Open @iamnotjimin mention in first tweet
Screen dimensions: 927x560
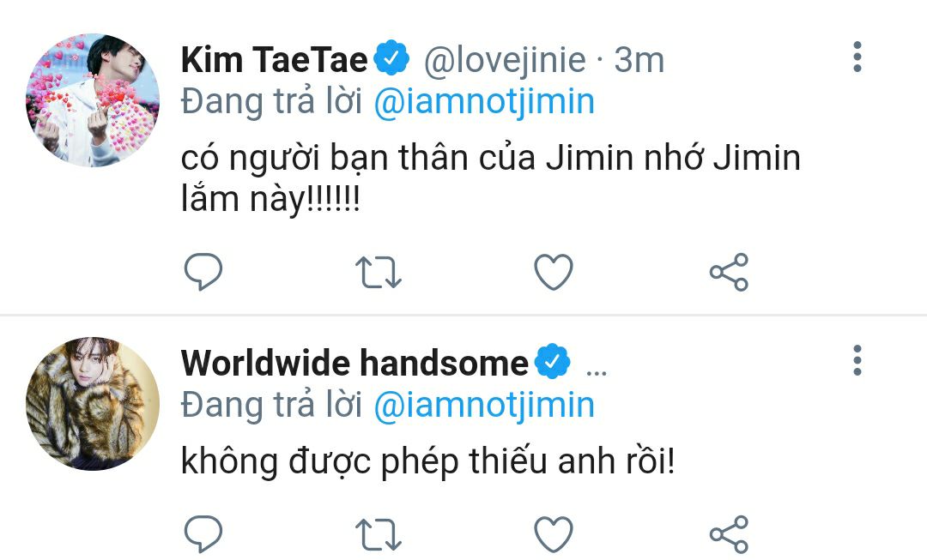[x=484, y=101]
